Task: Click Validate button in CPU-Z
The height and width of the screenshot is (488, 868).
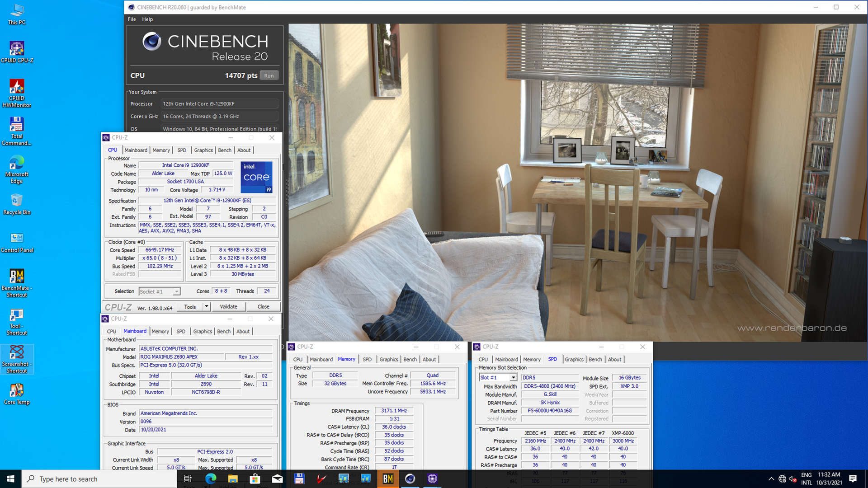Action: [x=228, y=307]
